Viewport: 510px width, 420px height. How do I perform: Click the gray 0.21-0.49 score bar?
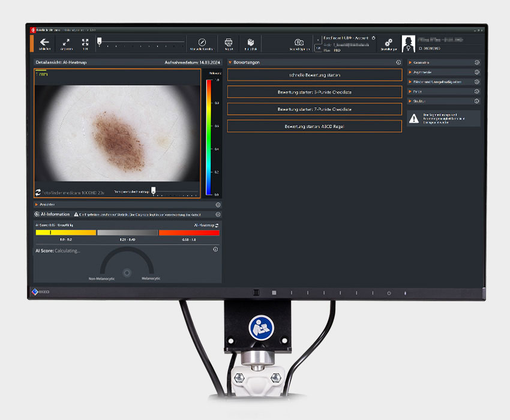point(127,233)
